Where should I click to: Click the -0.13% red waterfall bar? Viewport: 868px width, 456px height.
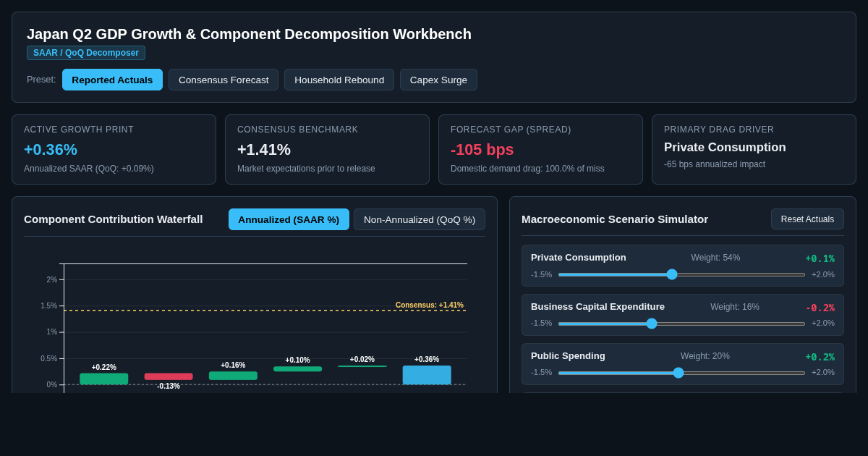point(169,376)
